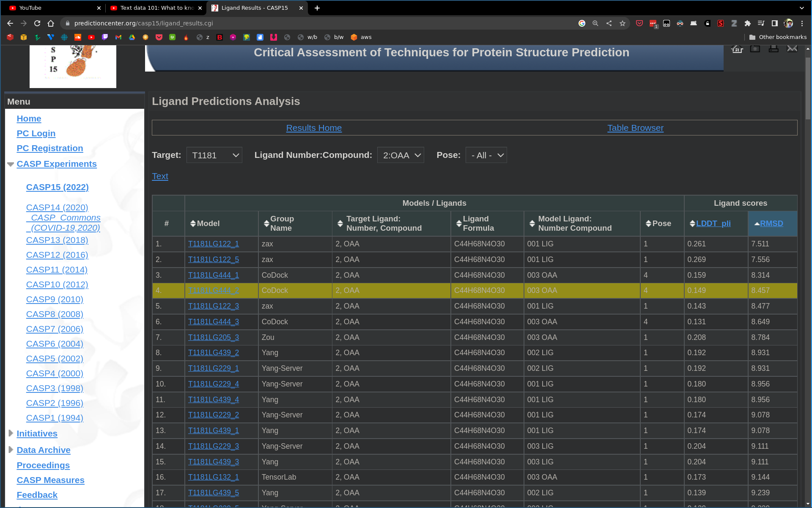
Task: Click the Pocket extension icon in toolbar
Action: coord(639,23)
